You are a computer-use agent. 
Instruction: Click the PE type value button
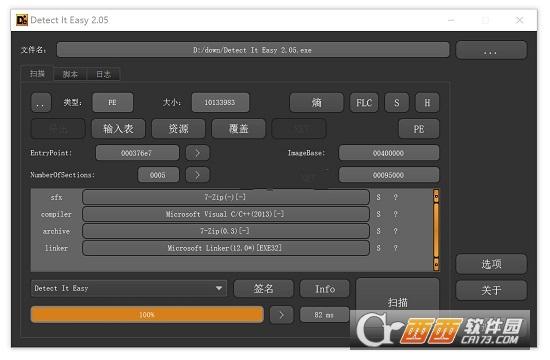coord(113,102)
